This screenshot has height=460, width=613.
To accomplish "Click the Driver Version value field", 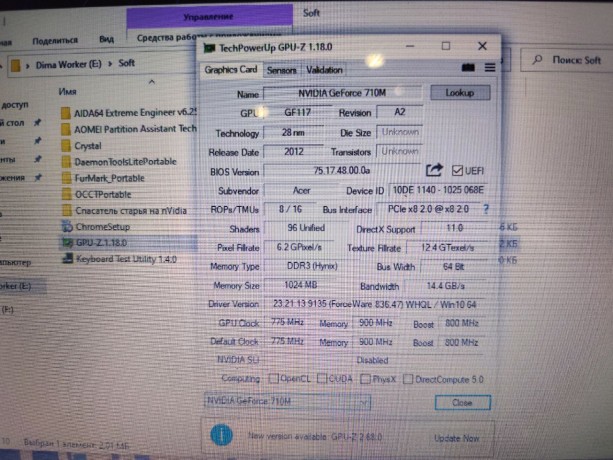I will (x=375, y=304).
